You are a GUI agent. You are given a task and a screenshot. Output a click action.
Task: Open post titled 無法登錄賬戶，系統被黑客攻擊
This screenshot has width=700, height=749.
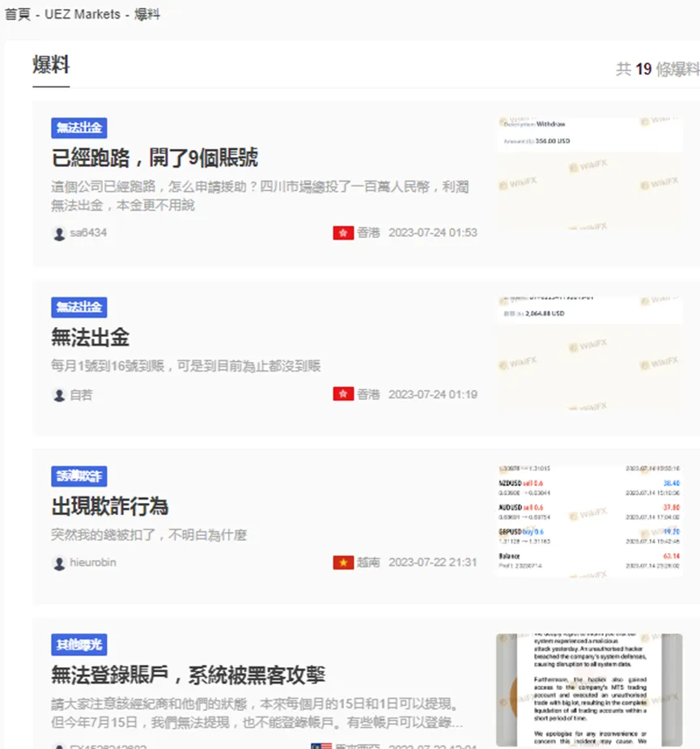189,675
